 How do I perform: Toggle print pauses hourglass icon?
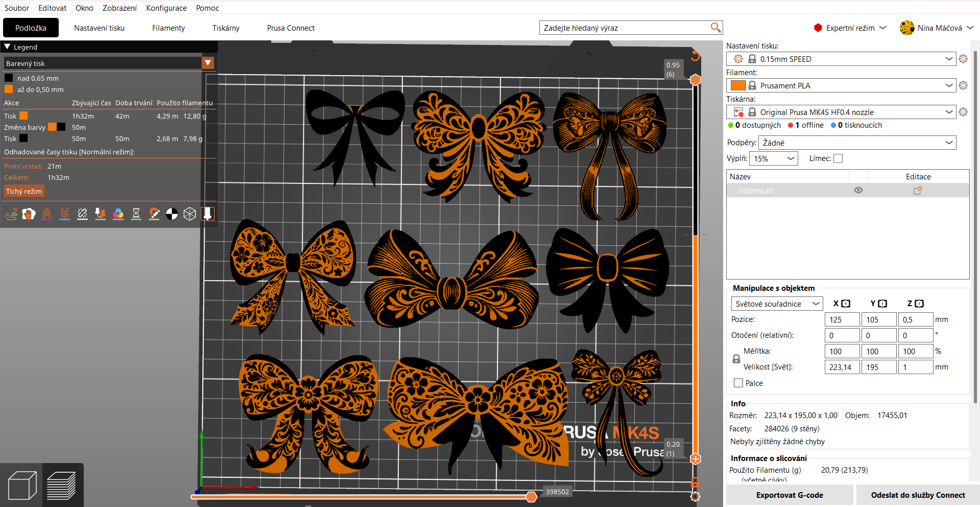tap(136, 214)
